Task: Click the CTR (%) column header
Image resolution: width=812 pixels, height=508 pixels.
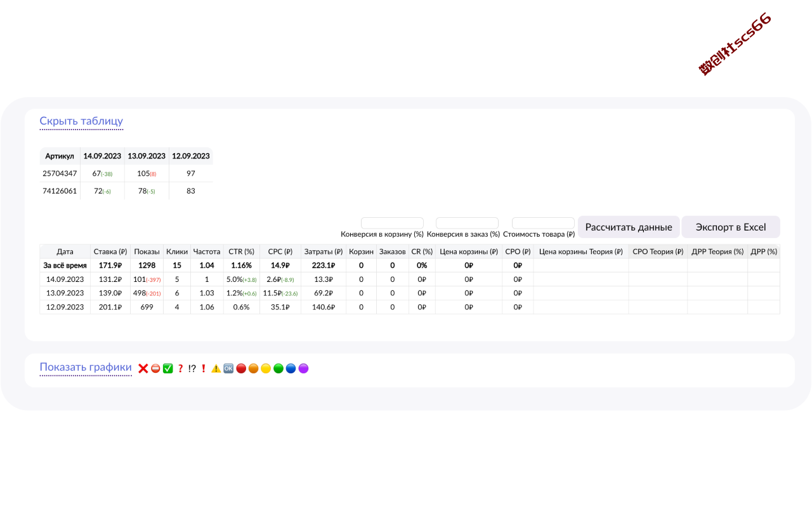Action: coord(242,251)
